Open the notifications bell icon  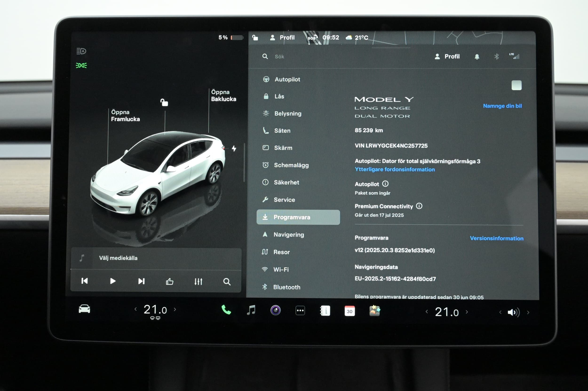(x=477, y=57)
